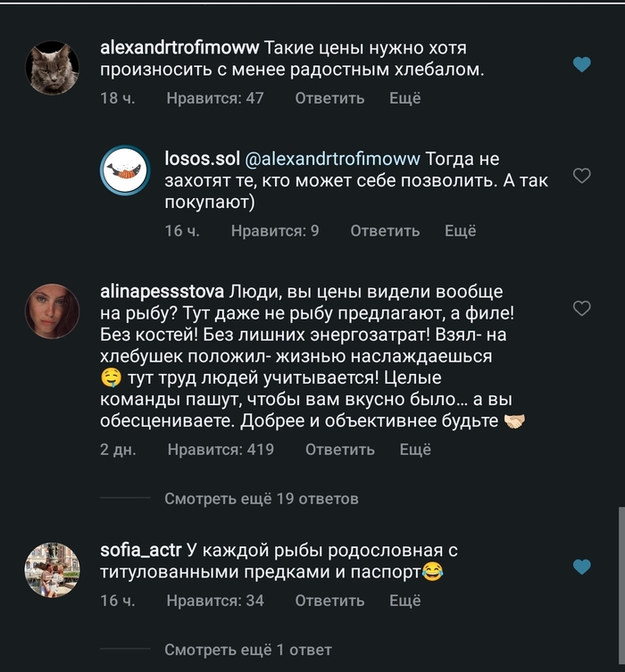
Task: View the 419 likes on alinapessstova's comment
Action: point(220,450)
